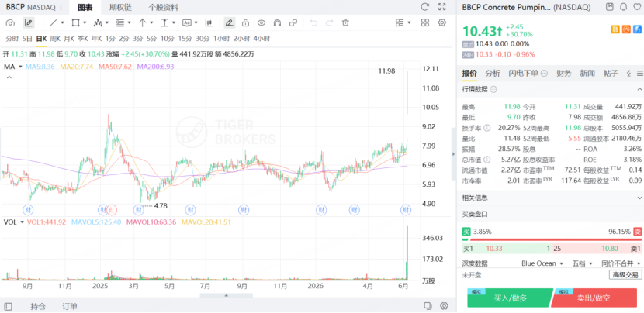The width and height of the screenshot is (644, 313).
Task: Click the orange chart badge icon
Action: (626, 29)
